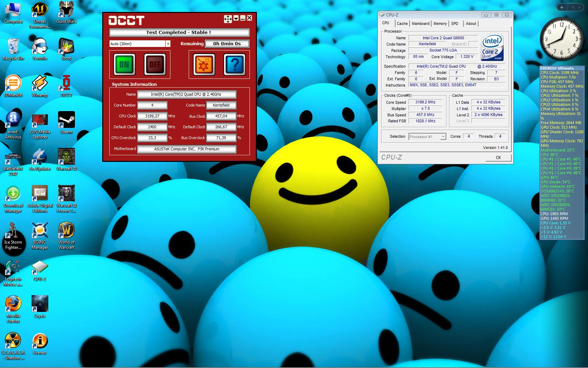Image resolution: width=588 pixels, height=368 pixels.
Task: Click the OCCT down-arrow menu button
Action: pos(236,18)
